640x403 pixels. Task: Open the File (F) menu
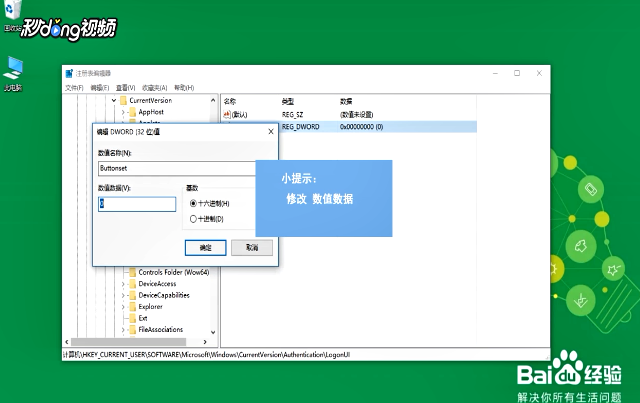74,88
